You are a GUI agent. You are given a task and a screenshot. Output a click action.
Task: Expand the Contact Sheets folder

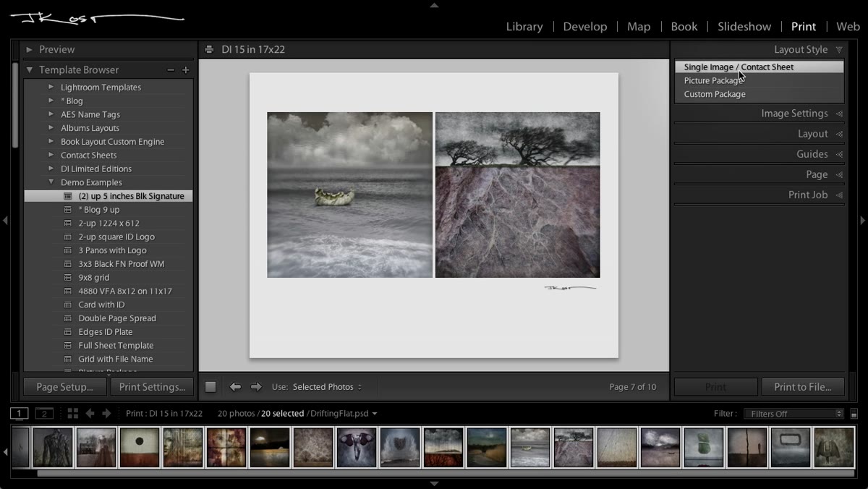click(x=51, y=155)
